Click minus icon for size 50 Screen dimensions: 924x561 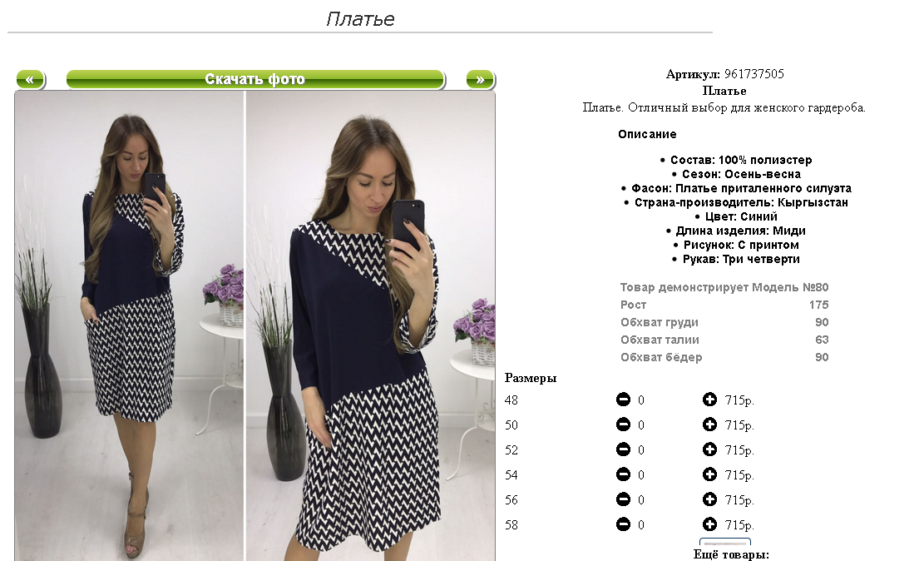623,424
